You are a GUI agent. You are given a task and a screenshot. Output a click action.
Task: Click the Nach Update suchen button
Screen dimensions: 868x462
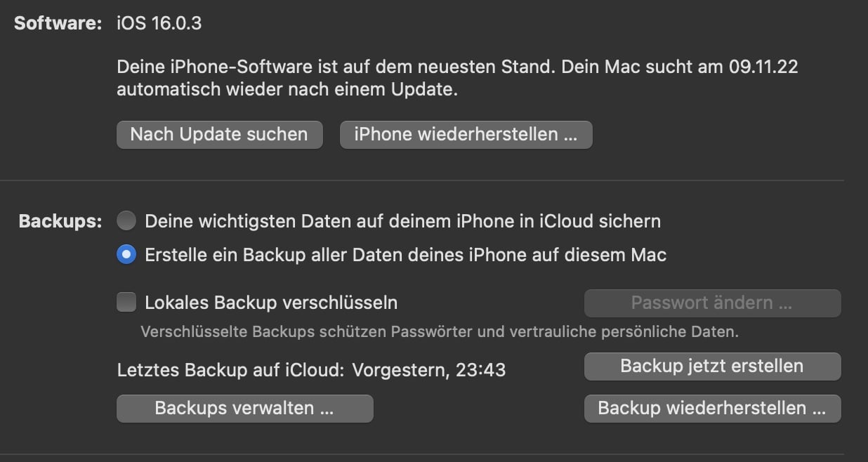(219, 134)
